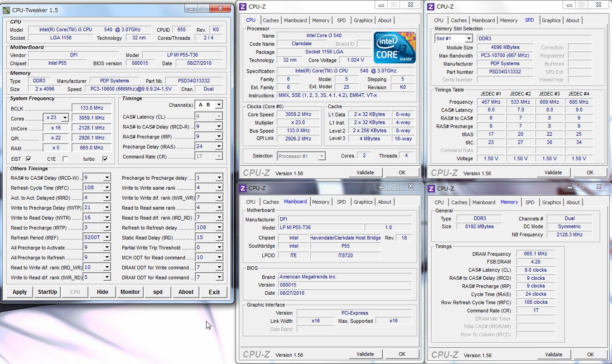Expand the Static Read Delay (tRD) dropdown

pos(219,237)
